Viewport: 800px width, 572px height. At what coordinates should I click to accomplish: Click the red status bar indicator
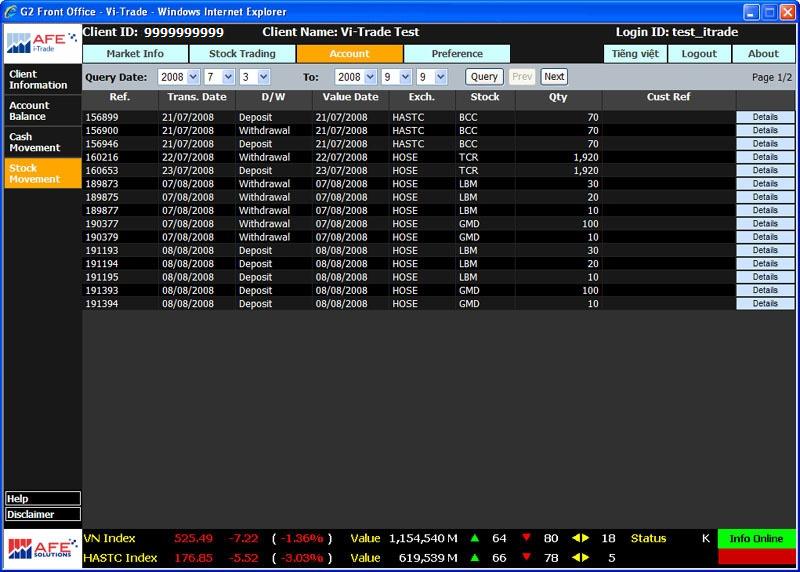click(756, 557)
